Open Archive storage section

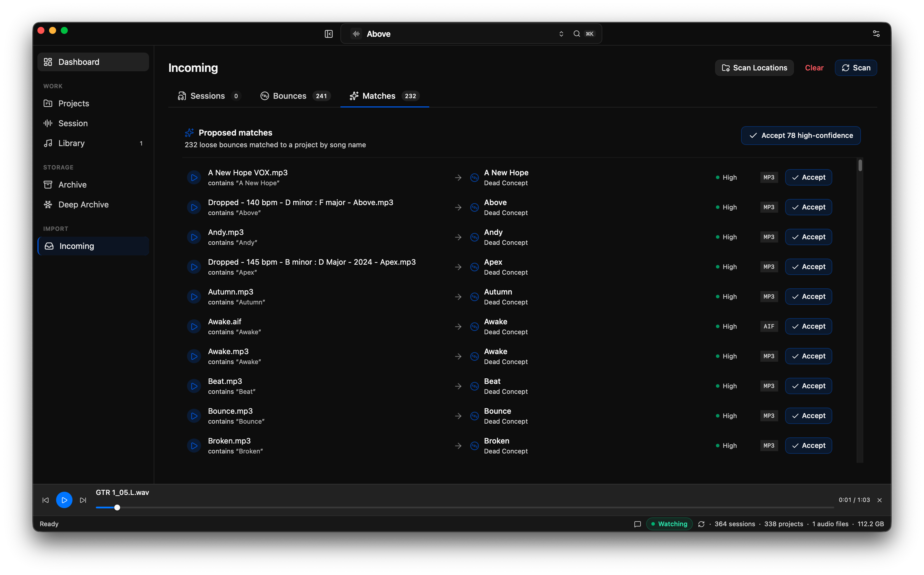point(93,184)
